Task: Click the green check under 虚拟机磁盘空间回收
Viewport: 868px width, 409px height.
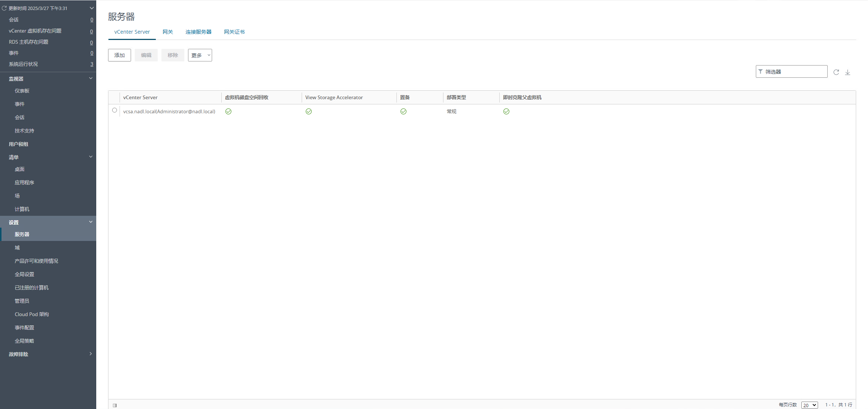Action: pos(228,111)
